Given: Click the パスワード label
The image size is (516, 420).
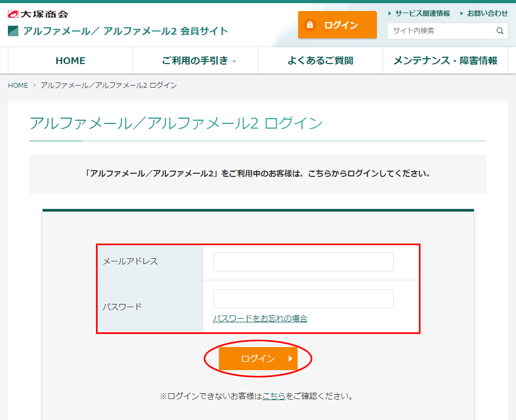Looking at the screenshot, I should tap(122, 307).
